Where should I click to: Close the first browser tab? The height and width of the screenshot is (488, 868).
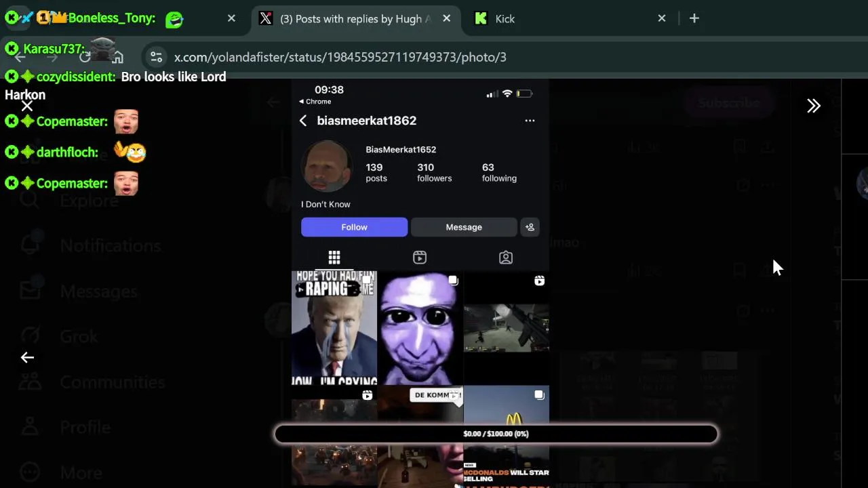[x=231, y=18]
